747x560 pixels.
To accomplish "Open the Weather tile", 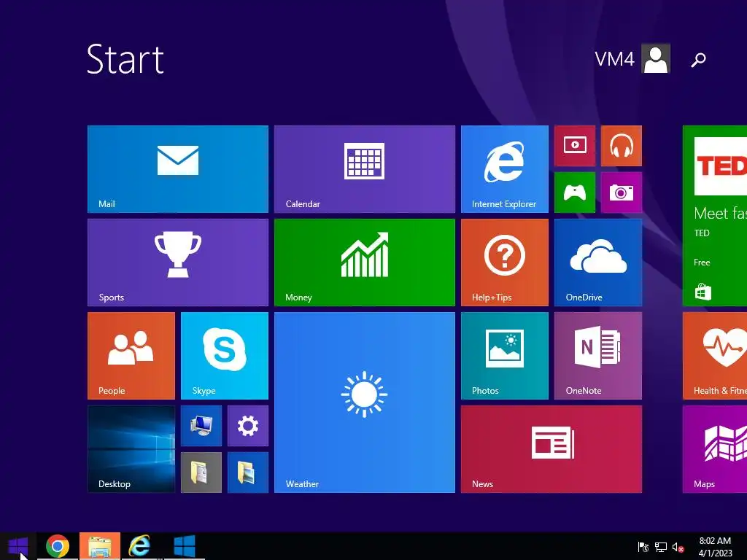I will tap(365, 402).
